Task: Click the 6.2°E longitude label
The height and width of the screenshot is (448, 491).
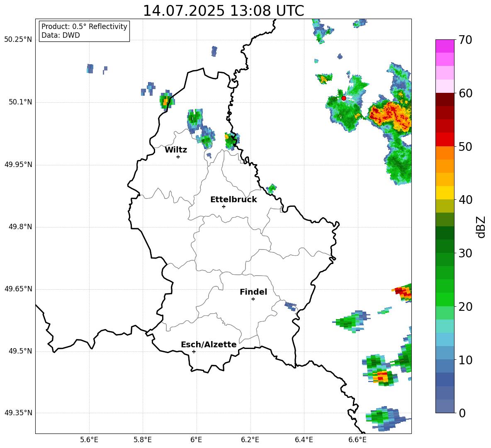Action: (x=250, y=440)
